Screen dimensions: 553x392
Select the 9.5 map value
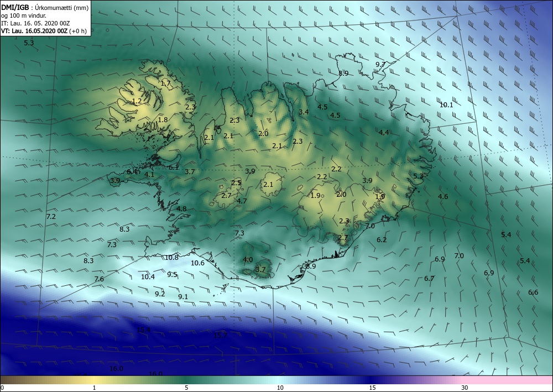[172, 275]
